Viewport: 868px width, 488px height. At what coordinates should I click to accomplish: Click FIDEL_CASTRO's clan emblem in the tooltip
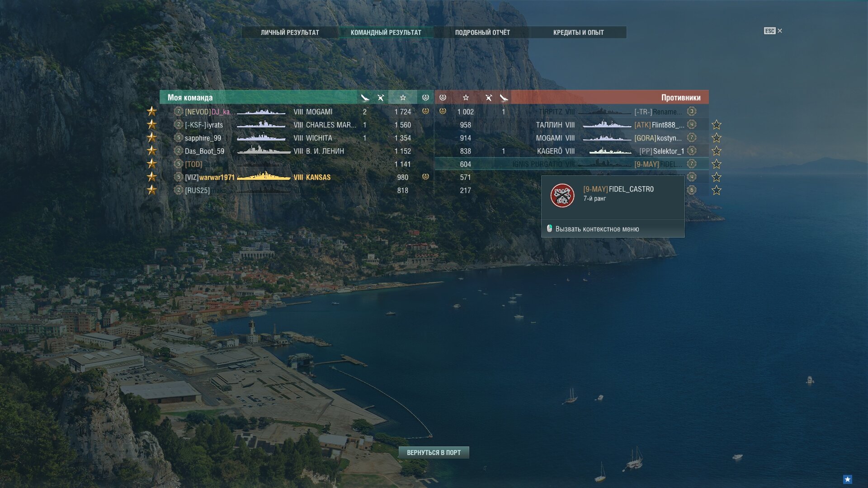click(562, 196)
